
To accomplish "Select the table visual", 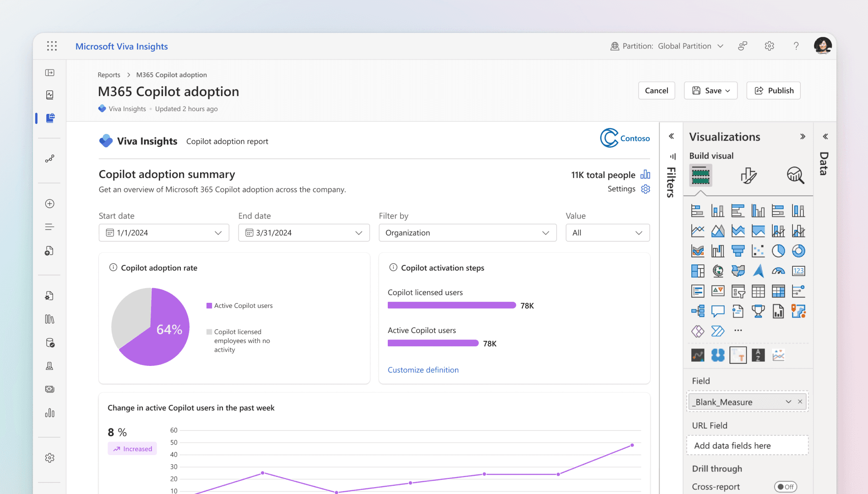I will 758,291.
